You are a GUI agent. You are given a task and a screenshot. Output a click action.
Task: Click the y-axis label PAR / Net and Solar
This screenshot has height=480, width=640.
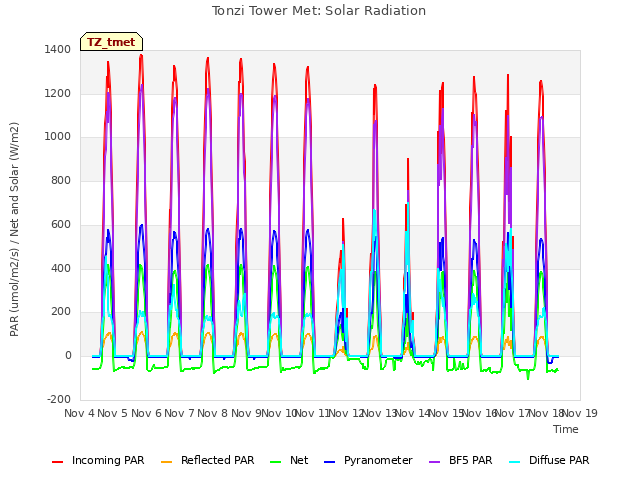(x=14, y=229)
